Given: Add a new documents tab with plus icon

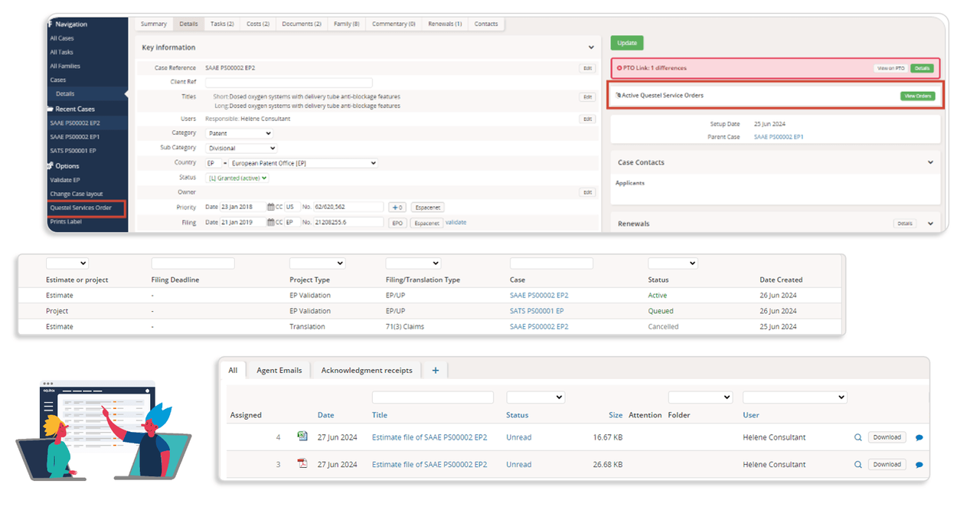Looking at the screenshot, I should 435,370.
